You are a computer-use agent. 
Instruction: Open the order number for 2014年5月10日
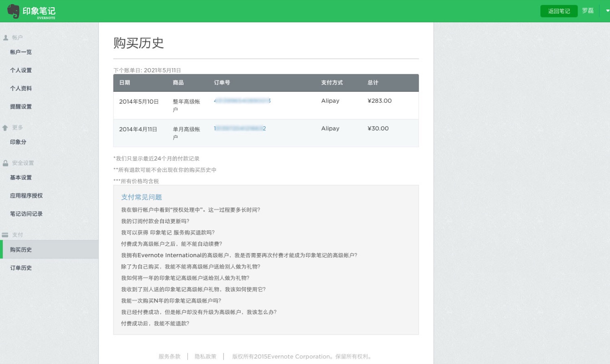tap(242, 101)
